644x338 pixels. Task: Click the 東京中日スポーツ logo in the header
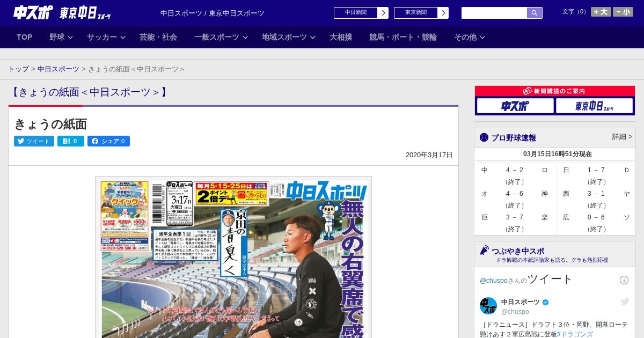pos(85,13)
